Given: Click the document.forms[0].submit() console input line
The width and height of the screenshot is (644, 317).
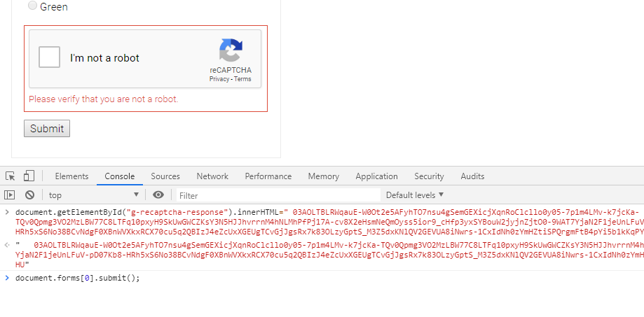Looking at the screenshot, I should [x=78, y=279].
